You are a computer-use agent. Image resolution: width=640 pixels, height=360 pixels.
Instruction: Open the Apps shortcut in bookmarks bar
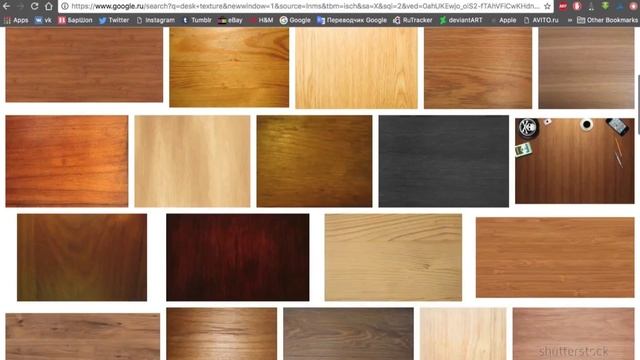(16, 20)
